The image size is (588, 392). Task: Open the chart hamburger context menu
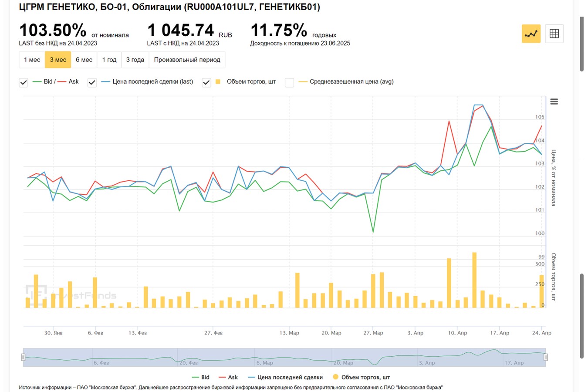click(x=554, y=101)
